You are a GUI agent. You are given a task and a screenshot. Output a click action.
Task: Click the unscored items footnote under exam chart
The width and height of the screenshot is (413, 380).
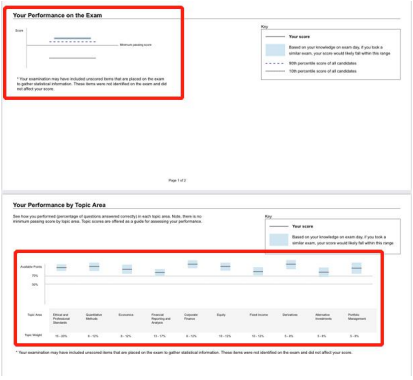[92, 84]
